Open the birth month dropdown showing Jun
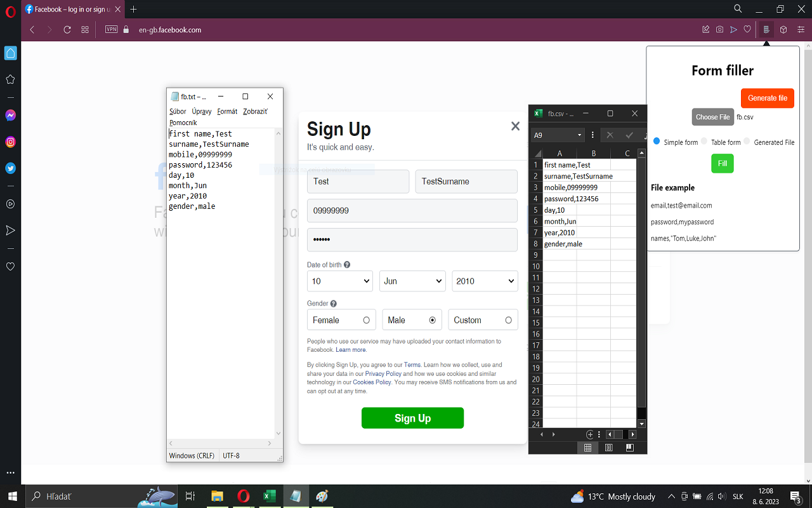812x508 pixels. coord(412,281)
